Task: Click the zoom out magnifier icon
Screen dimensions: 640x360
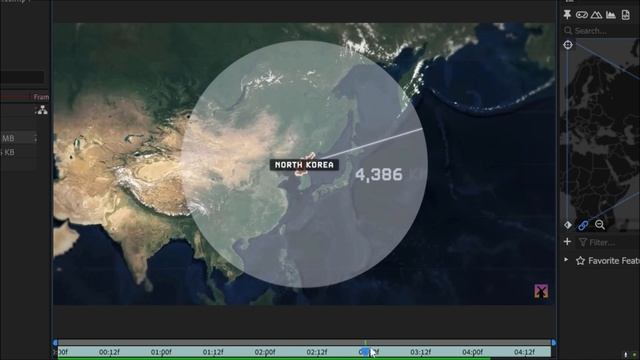Action: click(x=600, y=224)
